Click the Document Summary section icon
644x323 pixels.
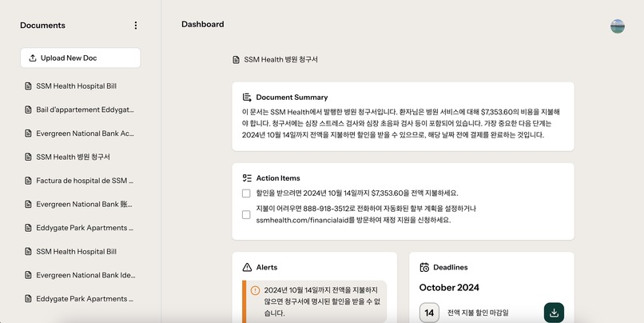click(x=247, y=98)
